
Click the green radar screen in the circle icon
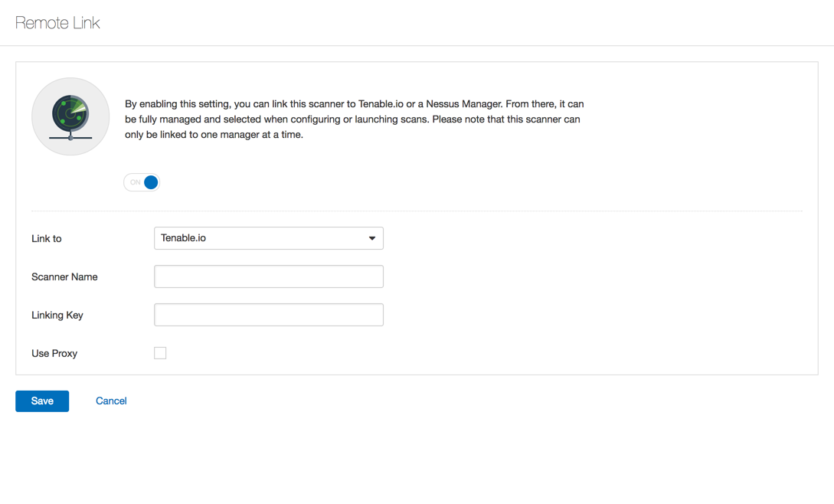coord(70,113)
